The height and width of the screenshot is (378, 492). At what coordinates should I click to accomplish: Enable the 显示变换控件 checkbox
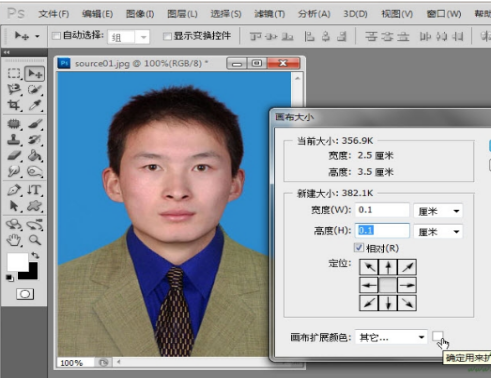pyautogui.click(x=167, y=36)
